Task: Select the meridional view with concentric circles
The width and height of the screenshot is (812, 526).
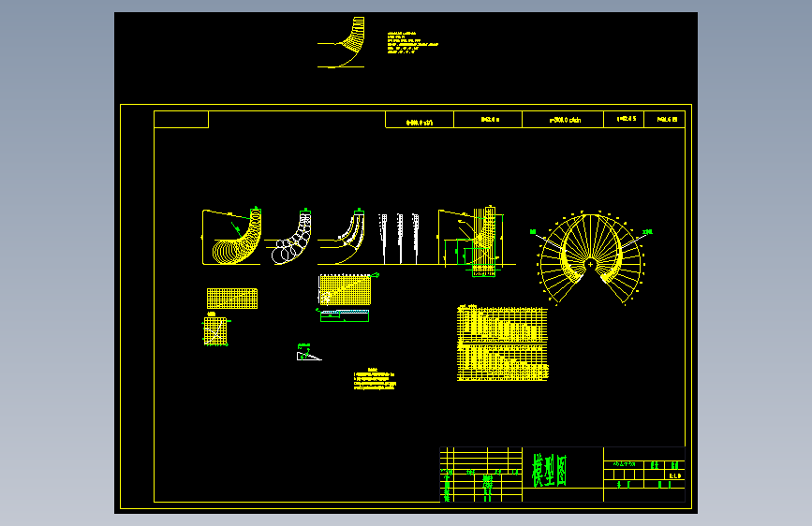Action: click(x=232, y=236)
